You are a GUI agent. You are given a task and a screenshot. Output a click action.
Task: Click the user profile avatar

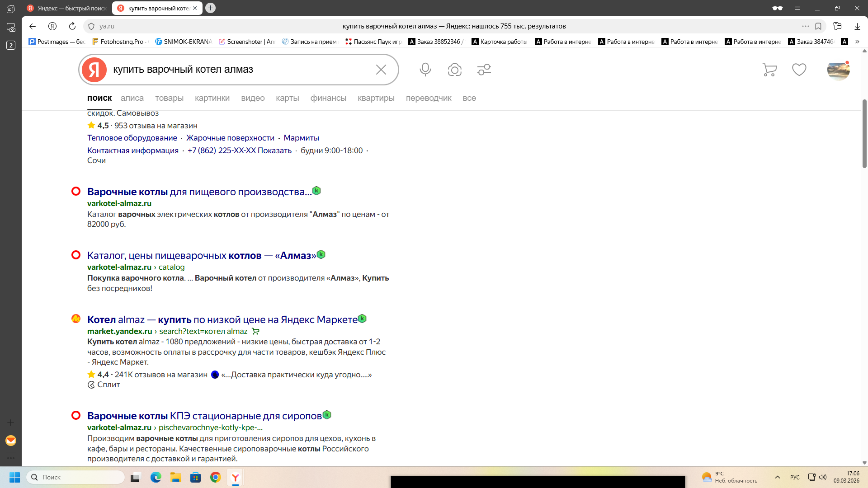pos(838,70)
